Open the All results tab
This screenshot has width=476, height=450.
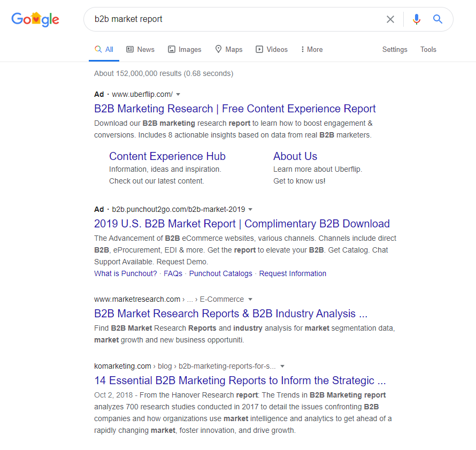coord(104,49)
